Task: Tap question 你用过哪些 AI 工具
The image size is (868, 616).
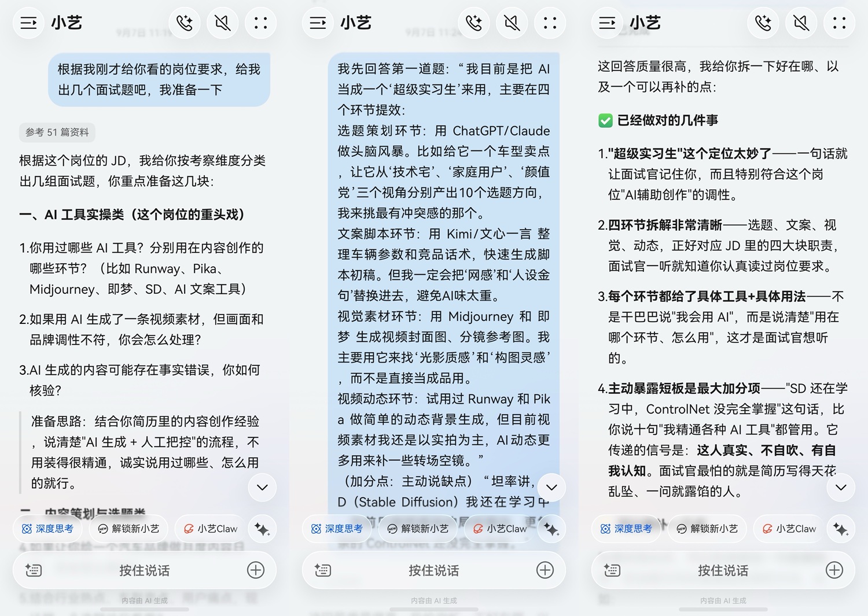Action: coord(141,268)
